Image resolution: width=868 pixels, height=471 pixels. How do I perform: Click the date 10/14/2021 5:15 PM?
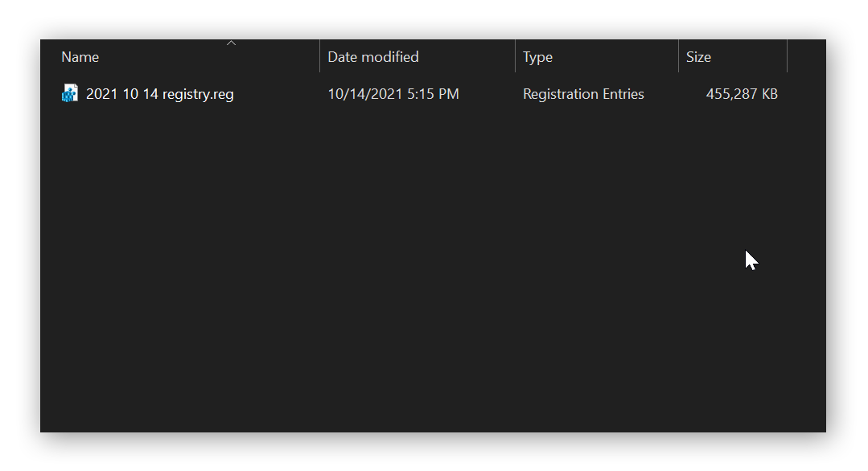[x=393, y=93]
